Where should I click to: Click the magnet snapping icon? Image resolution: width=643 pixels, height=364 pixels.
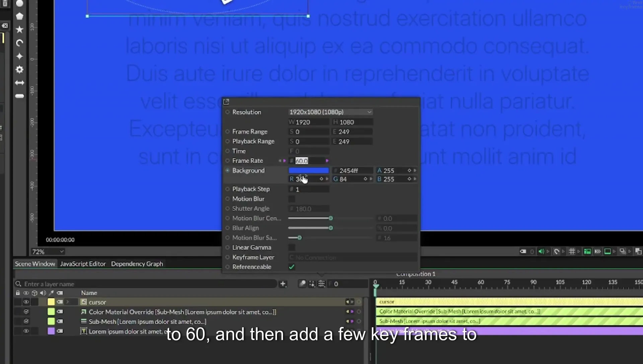tap(556, 252)
